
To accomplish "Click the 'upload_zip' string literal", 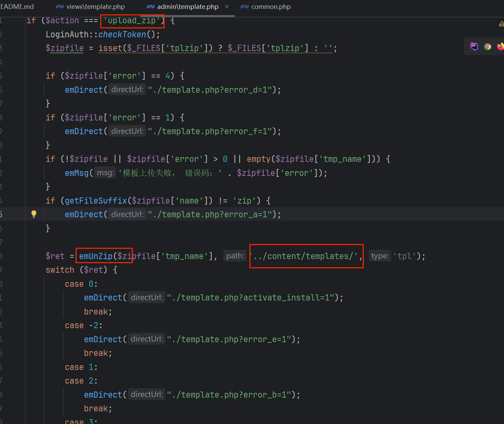I will pos(132,21).
